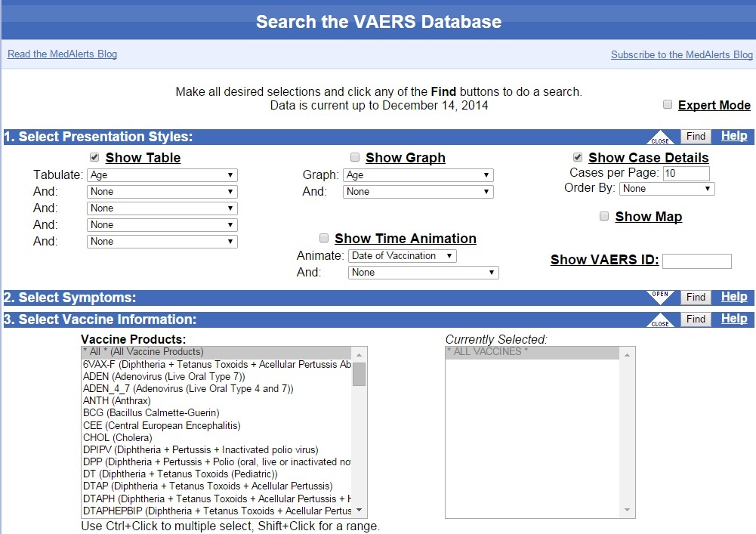This screenshot has width=756, height=534.
Task: Turn on the Expert Mode checkbox
Action: pos(668,105)
